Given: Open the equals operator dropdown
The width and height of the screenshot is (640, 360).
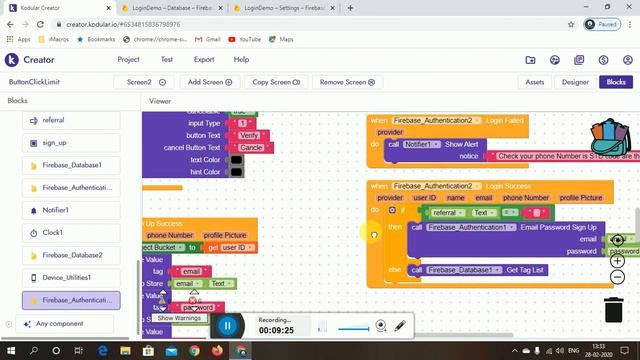Looking at the screenshot, I should 509,212.
